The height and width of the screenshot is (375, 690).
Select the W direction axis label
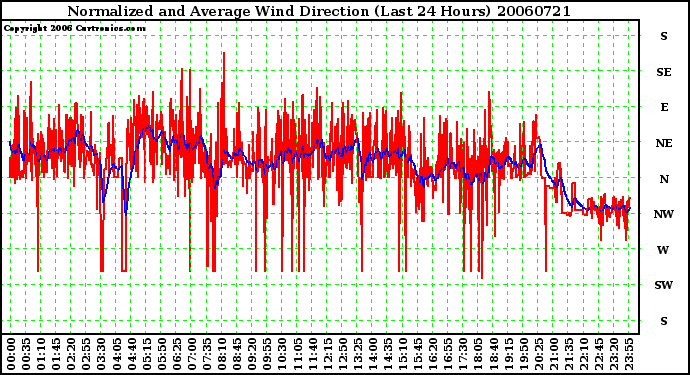tap(664, 250)
